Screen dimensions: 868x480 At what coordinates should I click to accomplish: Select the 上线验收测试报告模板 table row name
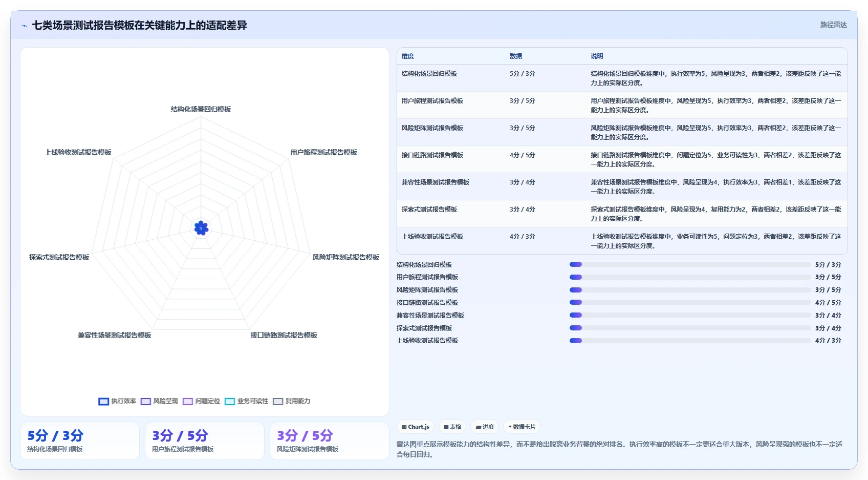pos(432,237)
